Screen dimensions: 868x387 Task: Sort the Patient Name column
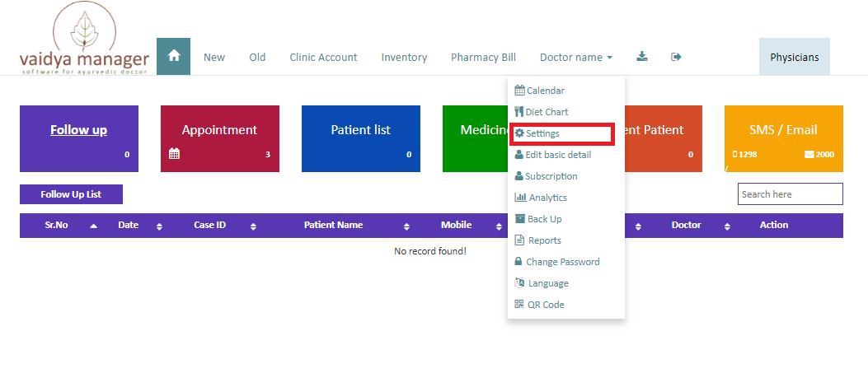tap(406, 226)
